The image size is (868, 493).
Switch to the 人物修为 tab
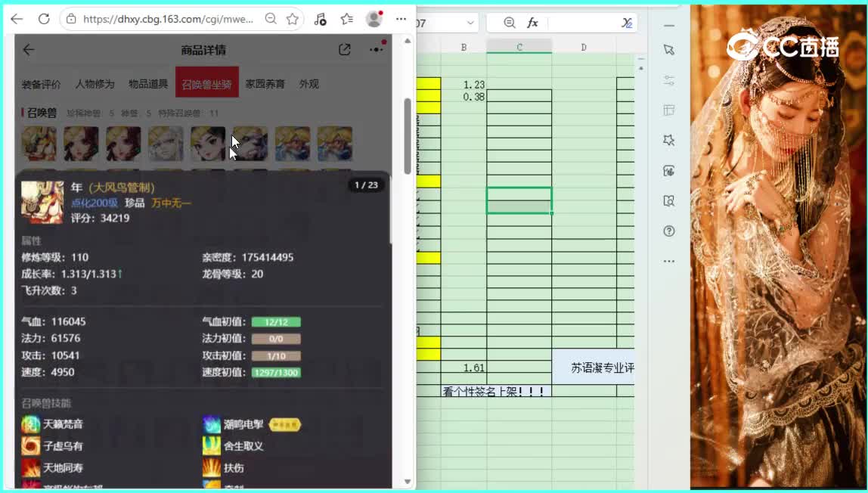[x=95, y=84]
